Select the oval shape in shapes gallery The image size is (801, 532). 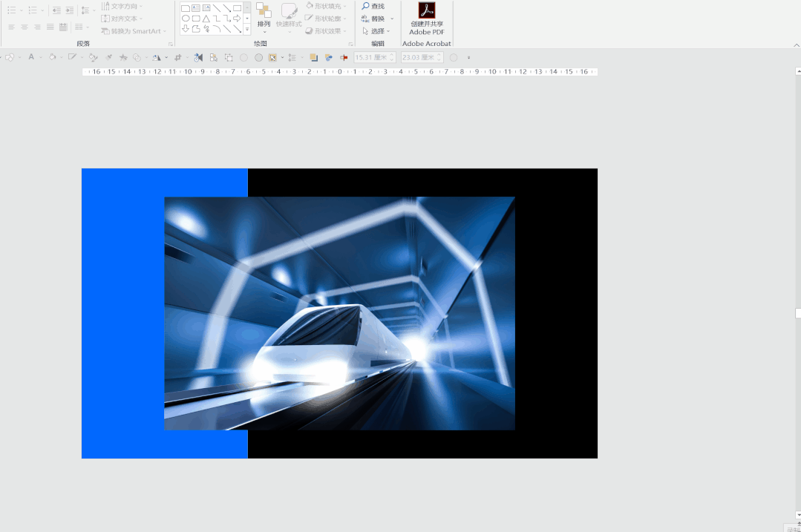click(x=186, y=19)
